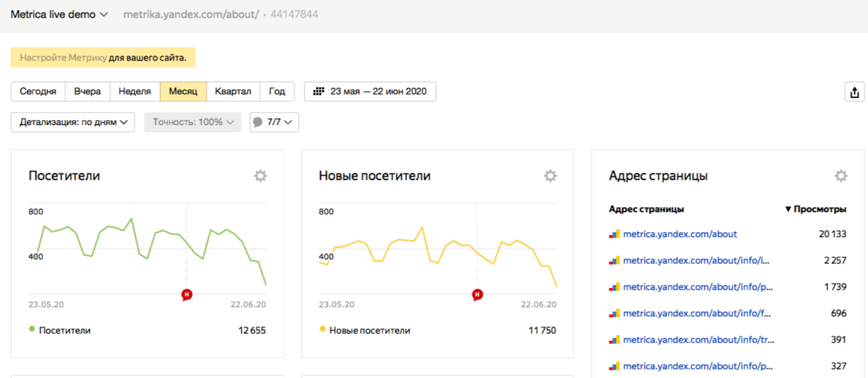Open the metrica.yandex.com/about/info/tr... link
The height and width of the screenshot is (378, 868).
click(x=699, y=340)
